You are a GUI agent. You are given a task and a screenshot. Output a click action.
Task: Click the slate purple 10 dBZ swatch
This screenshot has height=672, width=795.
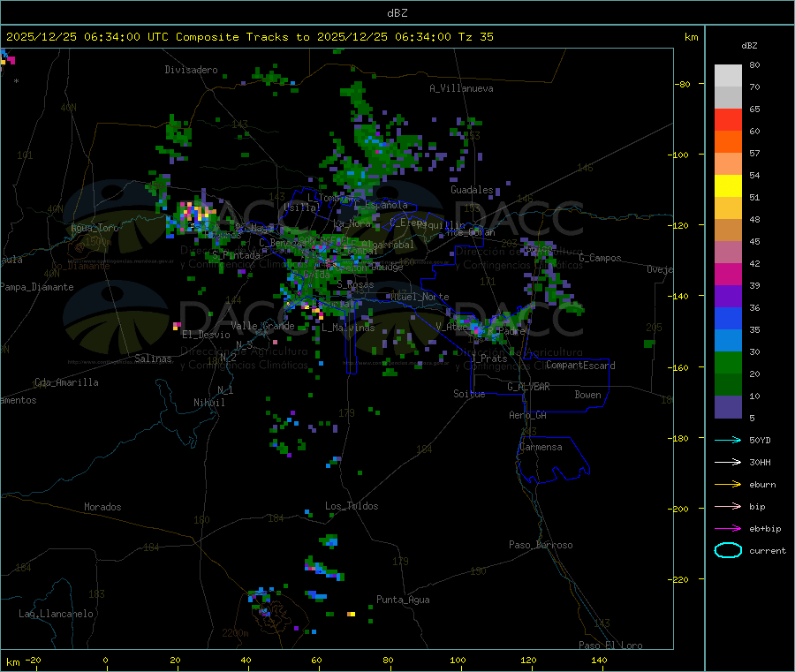728,406
